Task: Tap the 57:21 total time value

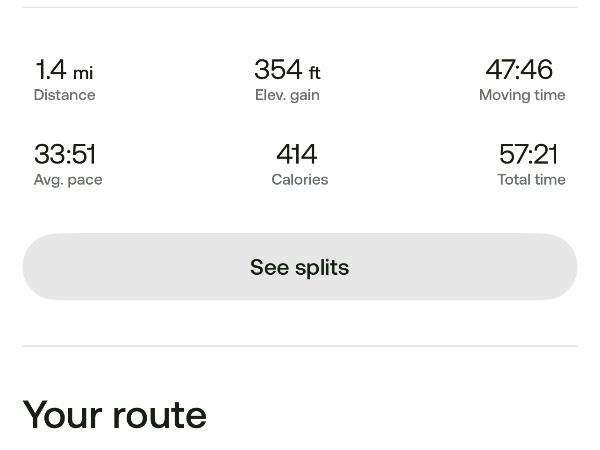Action: (x=528, y=155)
